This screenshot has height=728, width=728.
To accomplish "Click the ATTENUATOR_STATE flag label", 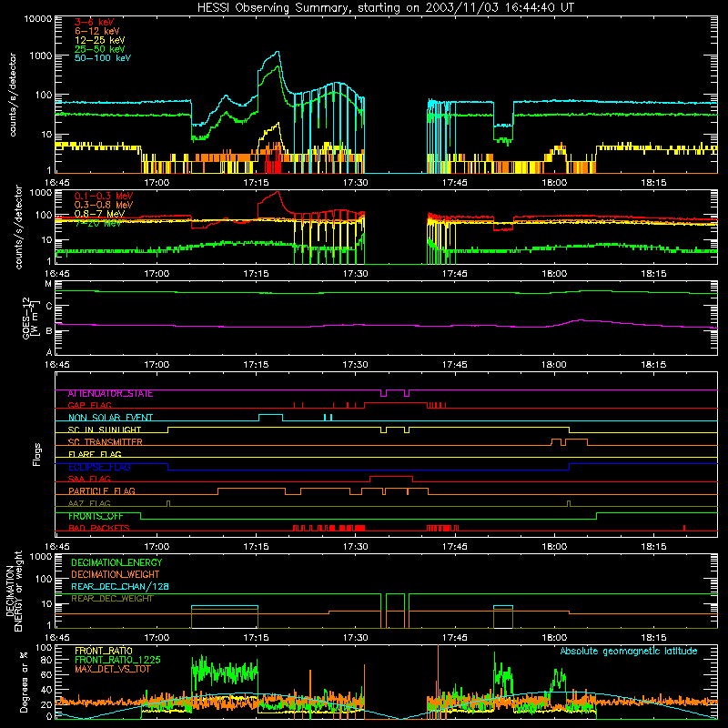I will pos(110,393).
